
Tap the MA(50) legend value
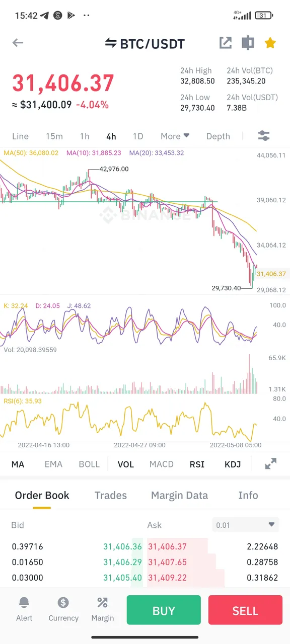[x=31, y=153]
